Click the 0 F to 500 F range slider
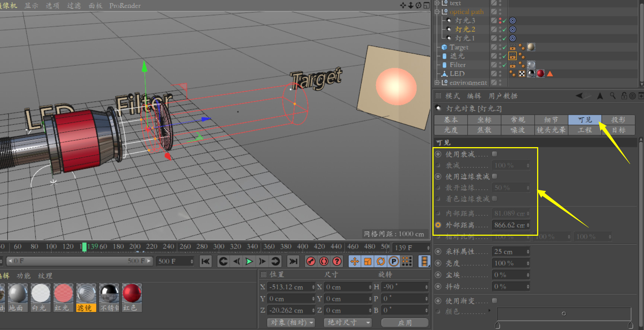The width and height of the screenshot is (644, 330). click(79, 261)
